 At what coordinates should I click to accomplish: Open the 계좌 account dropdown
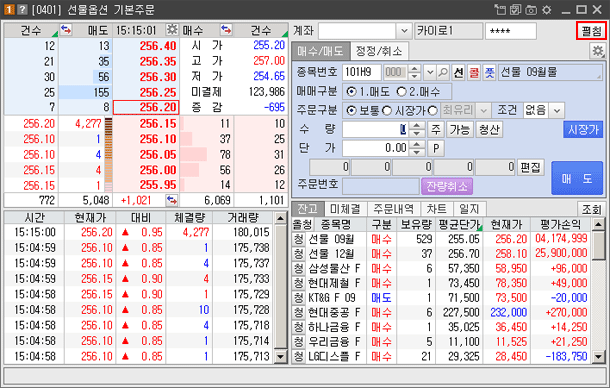click(404, 31)
